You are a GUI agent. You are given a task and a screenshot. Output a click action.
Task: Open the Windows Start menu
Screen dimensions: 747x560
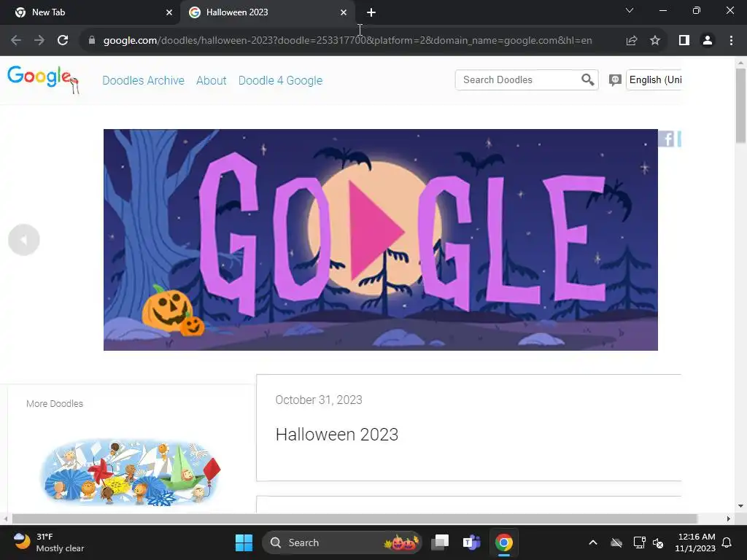(x=244, y=542)
